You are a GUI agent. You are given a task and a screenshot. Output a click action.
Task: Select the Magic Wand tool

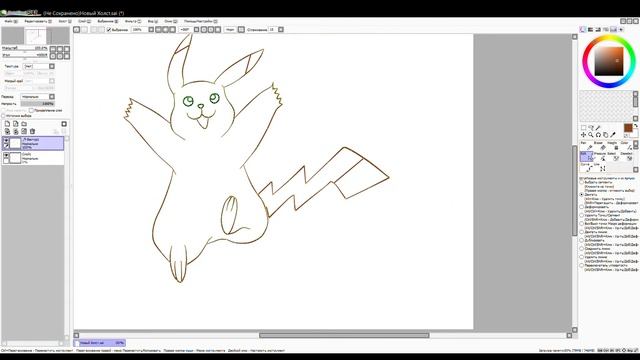tap(598, 128)
